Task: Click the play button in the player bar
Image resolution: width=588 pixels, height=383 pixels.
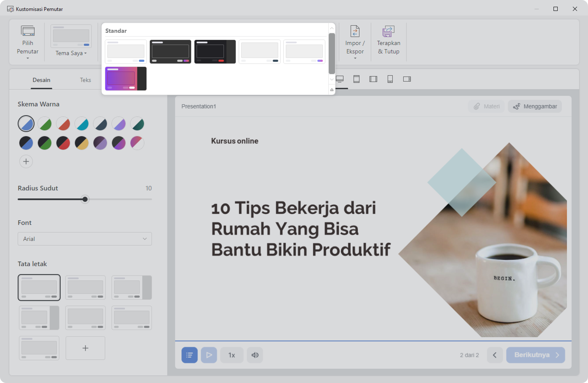Action: pyautogui.click(x=209, y=355)
